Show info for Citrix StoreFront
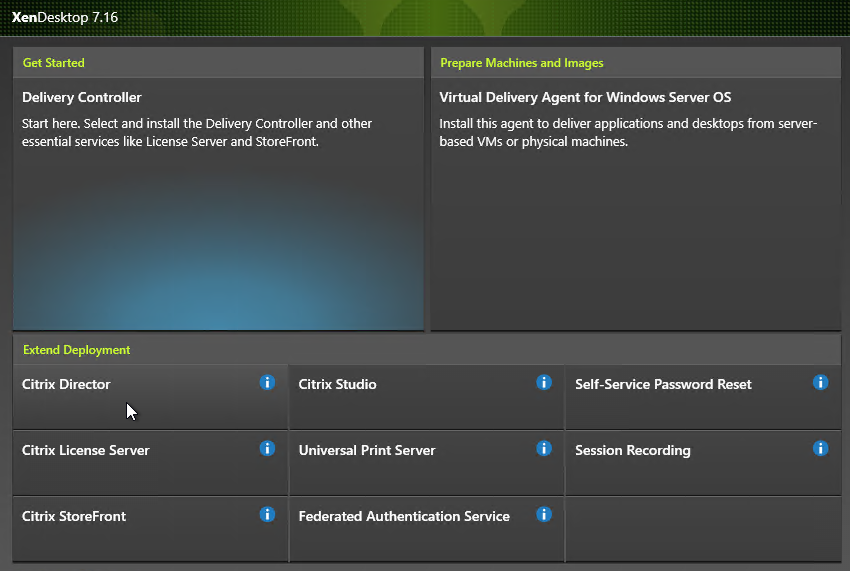The width and height of the screenshot is (850, 571). [267, 514]
